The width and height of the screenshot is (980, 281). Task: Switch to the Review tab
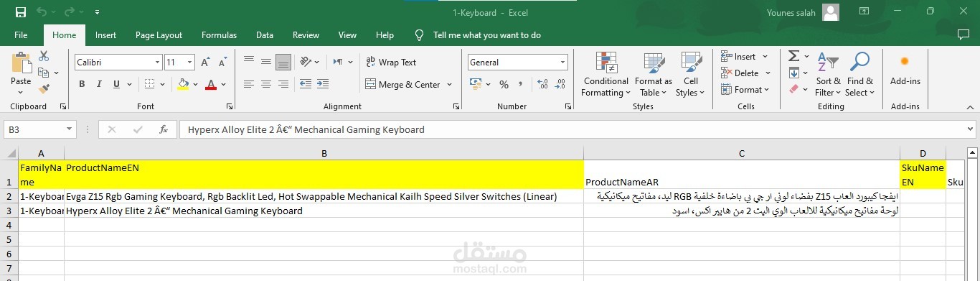306,34
